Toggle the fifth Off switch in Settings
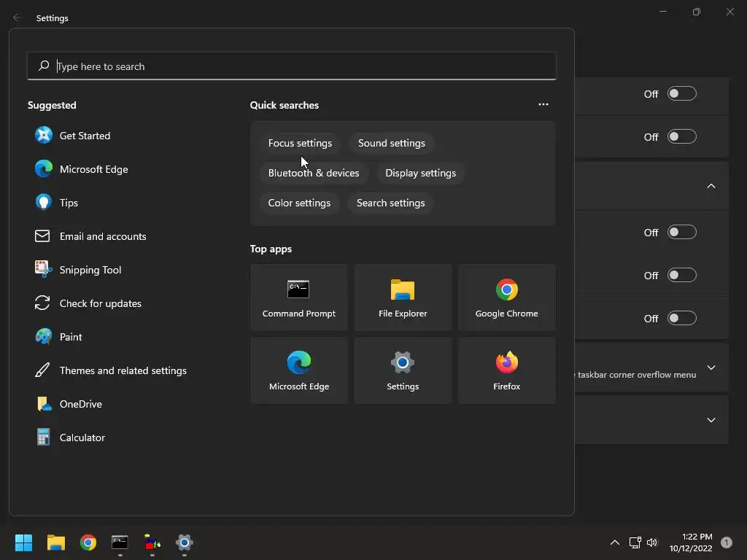Image resolution: width=747 pixels, height=560 pixels. (682, 318)
